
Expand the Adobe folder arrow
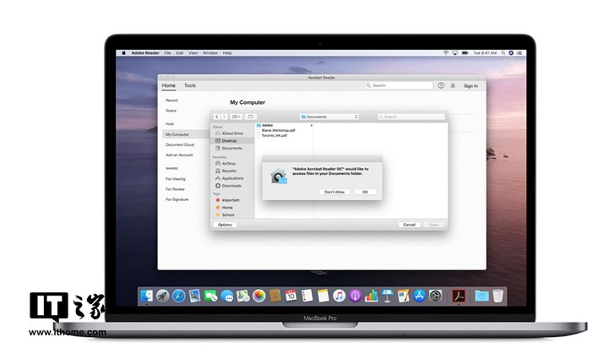(312, 125)
